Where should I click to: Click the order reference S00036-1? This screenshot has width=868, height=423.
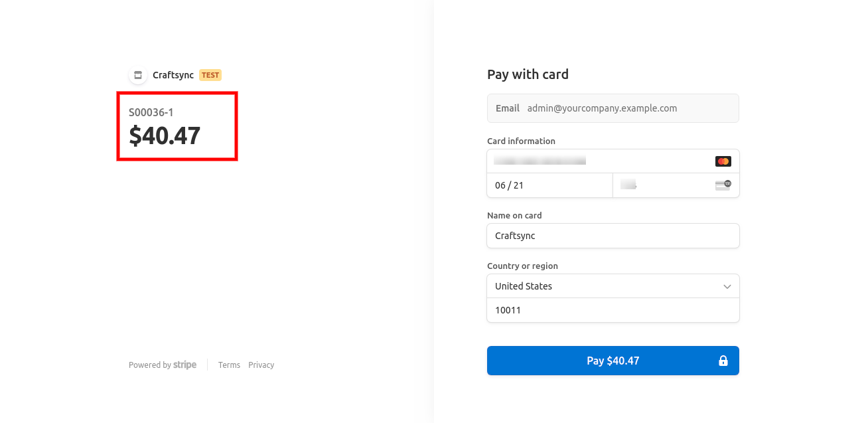[x=151, y=113]
